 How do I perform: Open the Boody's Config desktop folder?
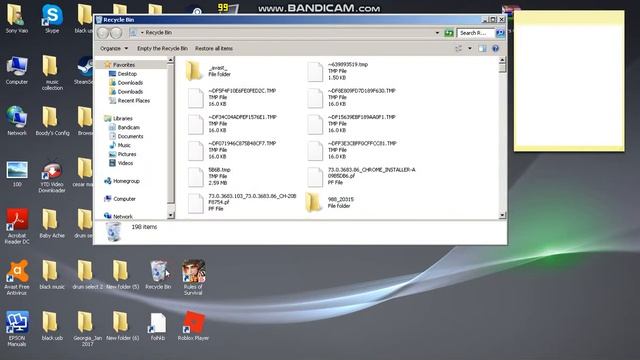pyautogui.click(x=52, y=121)
